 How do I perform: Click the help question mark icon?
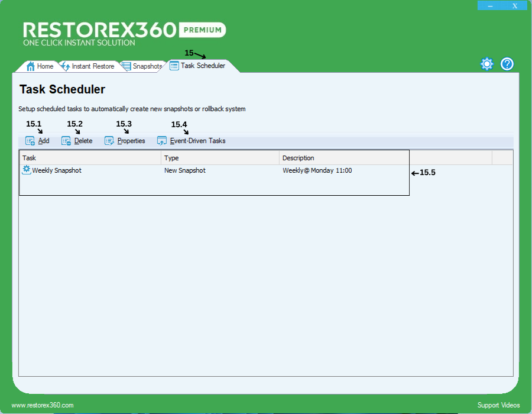507,64
